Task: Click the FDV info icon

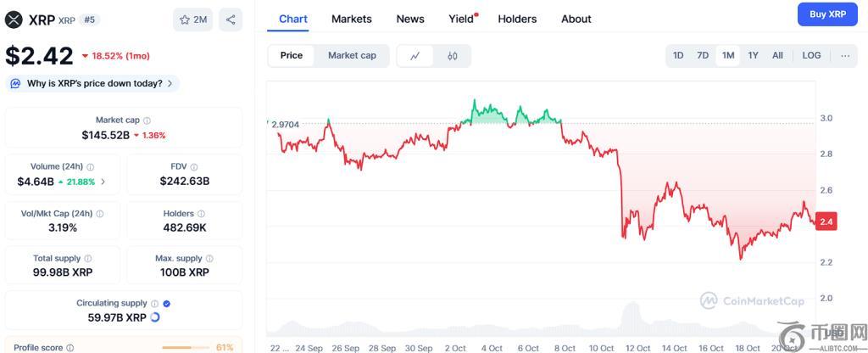Action: point(194,167)
